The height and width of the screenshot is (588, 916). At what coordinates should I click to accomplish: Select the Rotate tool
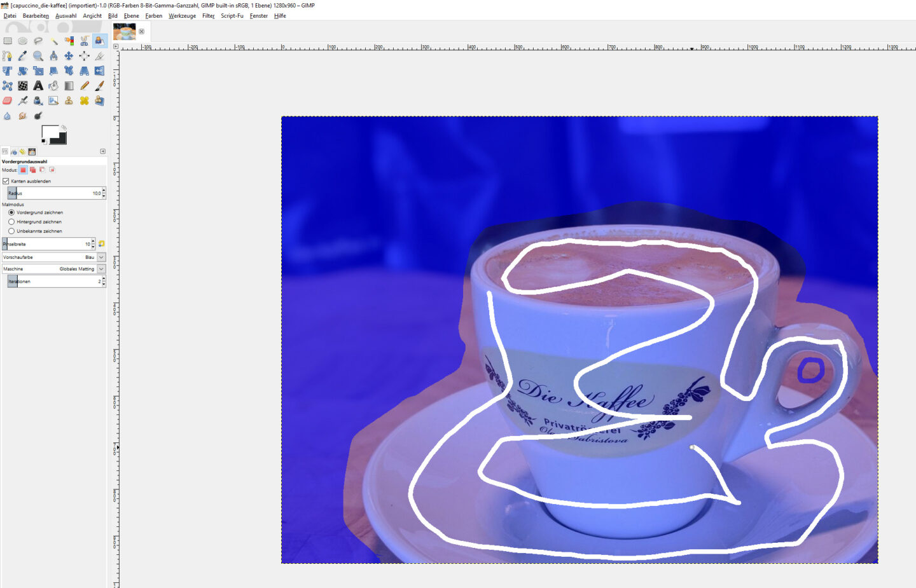[23, 71]
